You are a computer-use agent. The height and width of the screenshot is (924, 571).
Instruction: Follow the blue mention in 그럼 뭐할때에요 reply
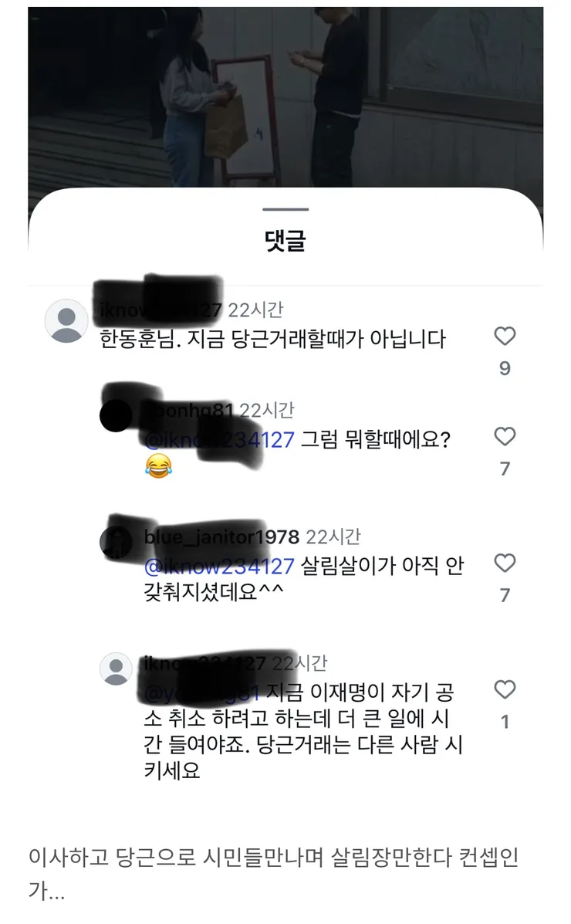(x=219, y=440)
